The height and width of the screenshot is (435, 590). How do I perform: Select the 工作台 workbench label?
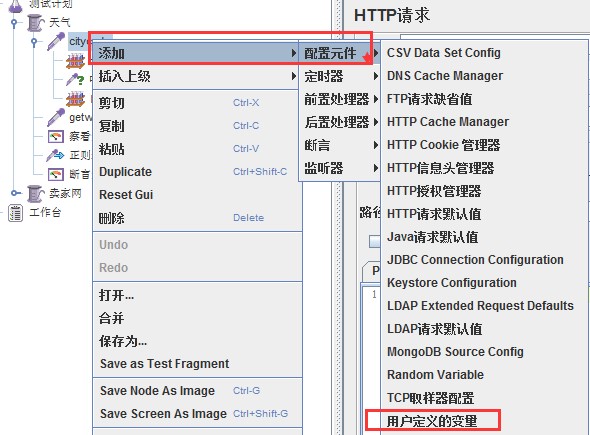45,213
